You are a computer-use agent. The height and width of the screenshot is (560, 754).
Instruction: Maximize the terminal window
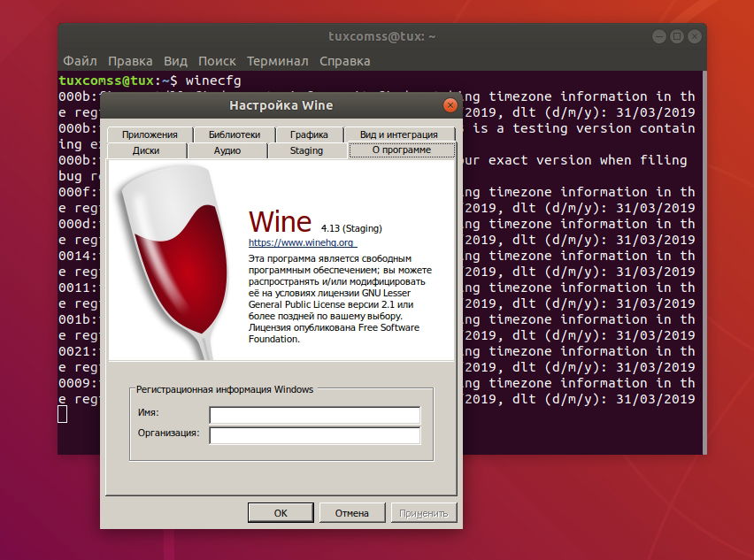[x=677, y=36]
